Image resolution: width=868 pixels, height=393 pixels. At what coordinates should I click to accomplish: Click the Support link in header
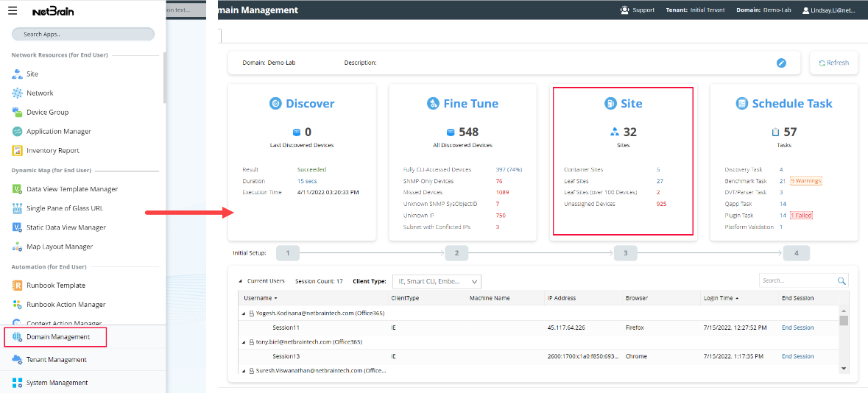tap(643, 10)
